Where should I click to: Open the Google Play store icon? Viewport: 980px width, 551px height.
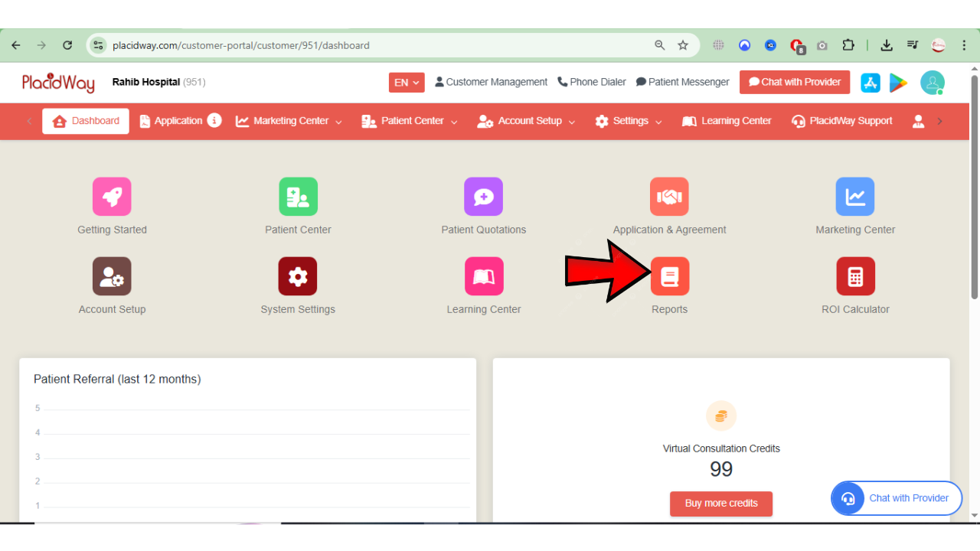click(898, 83)
